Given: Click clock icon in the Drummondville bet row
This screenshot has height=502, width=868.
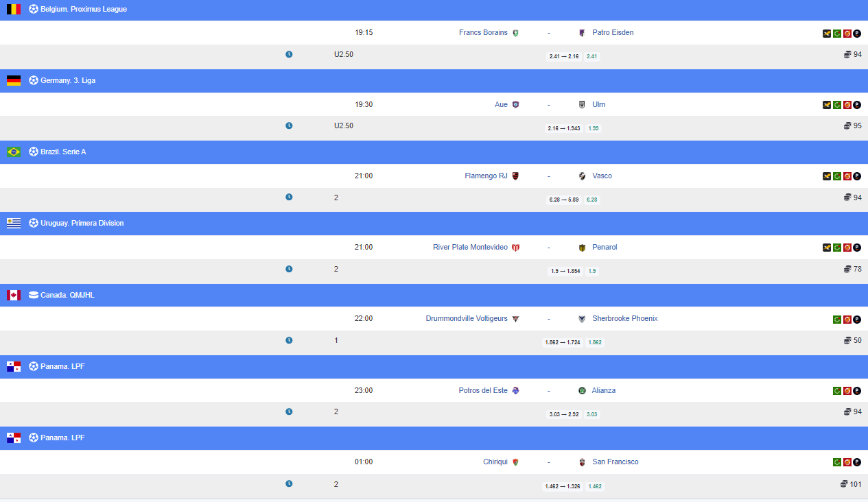Looking at the screenshot, I should [x=289, y=340].
